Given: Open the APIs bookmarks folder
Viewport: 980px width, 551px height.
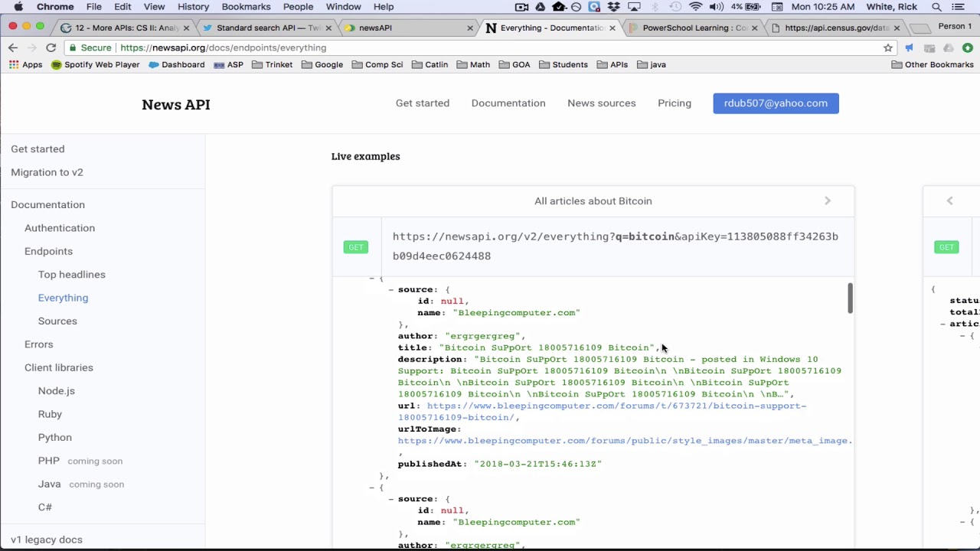Looking at the screenshot, I should 612,64.
